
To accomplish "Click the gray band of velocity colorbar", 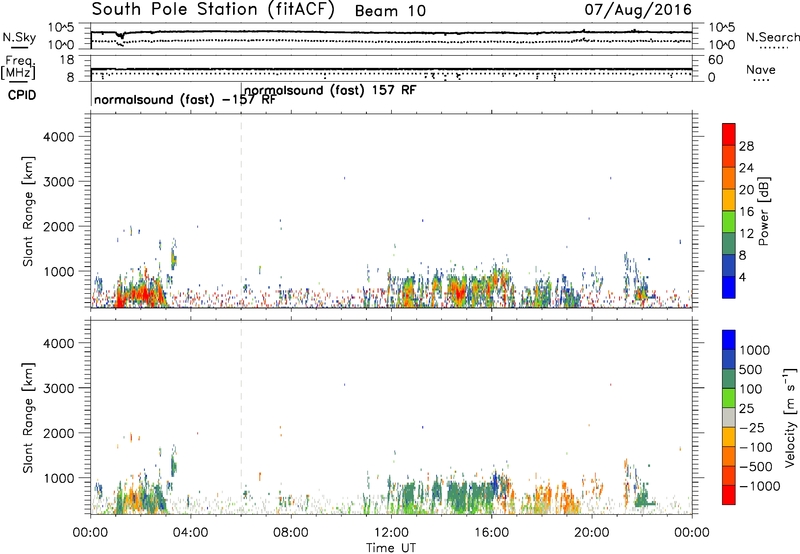I will click(x=729, y=417).
